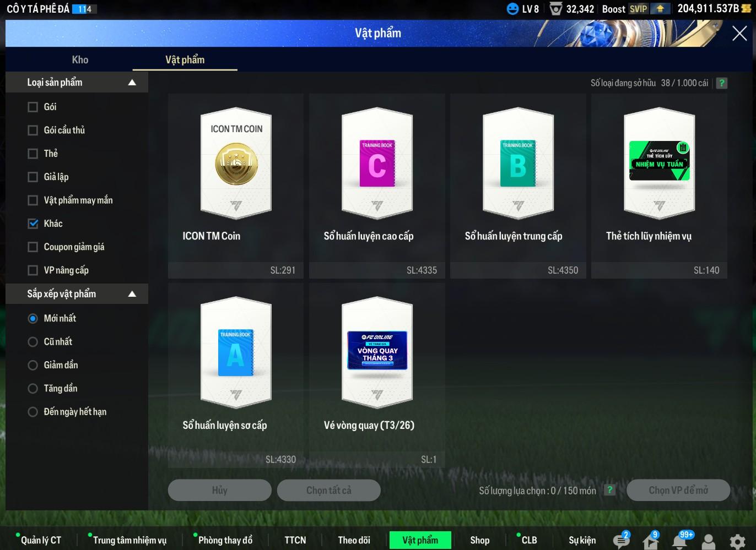Collapse the Loại sản phẩm section
Image resolution: width=756 pixels, height=550 pixels.
click(132, 83)
